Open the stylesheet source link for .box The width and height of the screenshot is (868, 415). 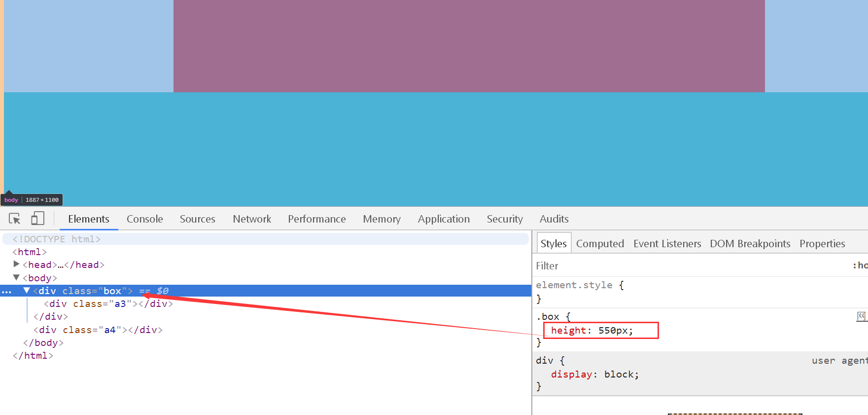coord(862,316)
